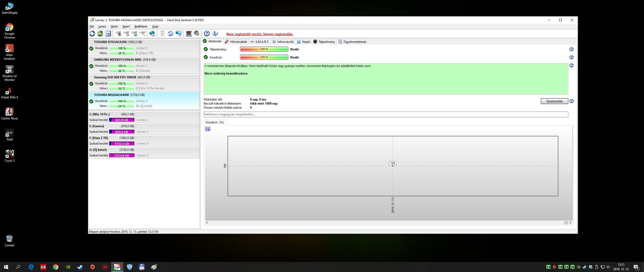Viewport: 644px width, 272px height.
Task: Open the Windows Start menu
Action: coord(6,267)
